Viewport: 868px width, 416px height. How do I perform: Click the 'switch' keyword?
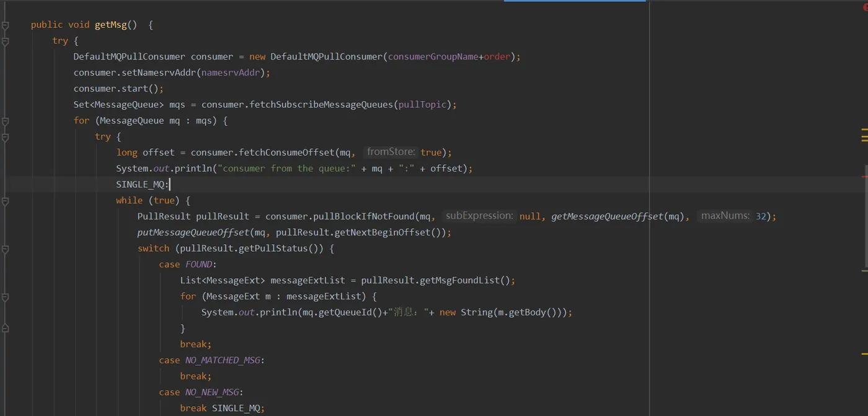[153, 248]
